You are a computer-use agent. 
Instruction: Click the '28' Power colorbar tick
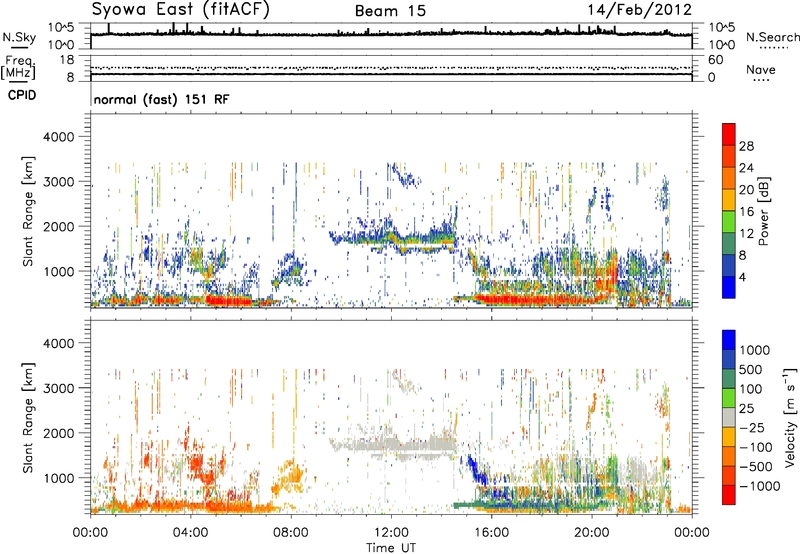click(746, 146)
